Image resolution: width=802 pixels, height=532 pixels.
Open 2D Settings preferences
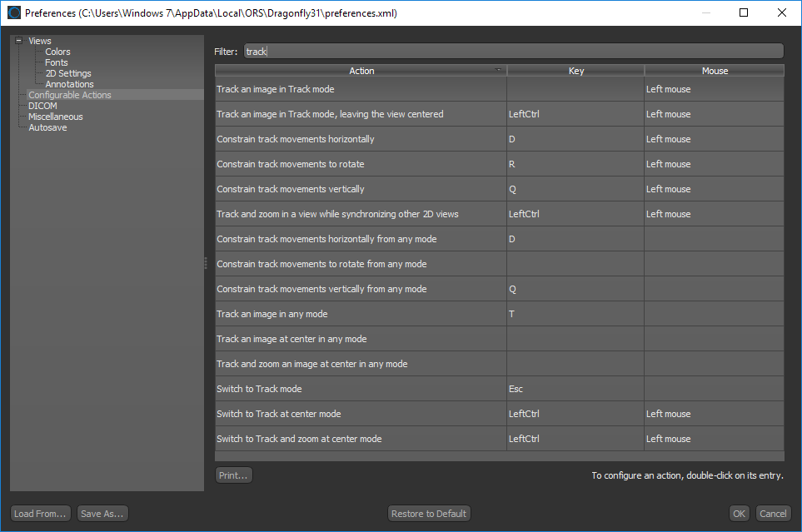(x=67, y=73)
